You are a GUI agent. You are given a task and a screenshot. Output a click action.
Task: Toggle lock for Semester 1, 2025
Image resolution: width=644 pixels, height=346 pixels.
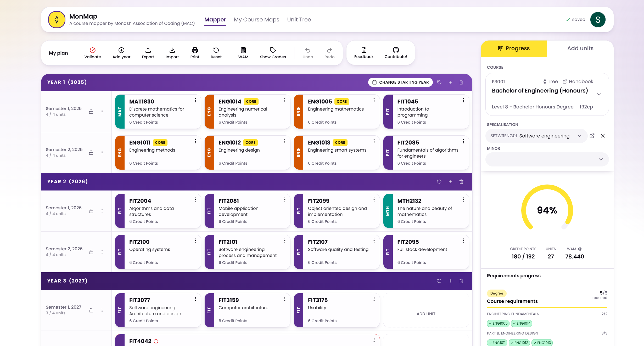91,112
